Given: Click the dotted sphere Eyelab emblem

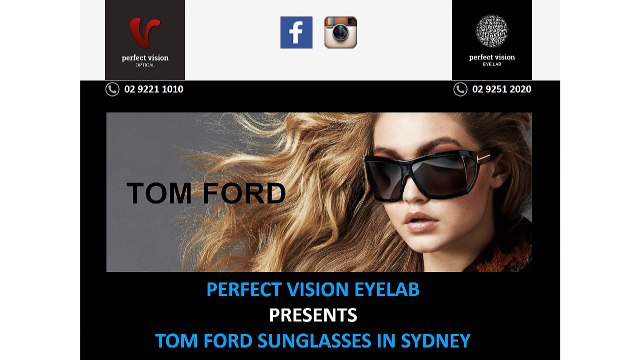Looking at the screenshot, I should point(491,31).
